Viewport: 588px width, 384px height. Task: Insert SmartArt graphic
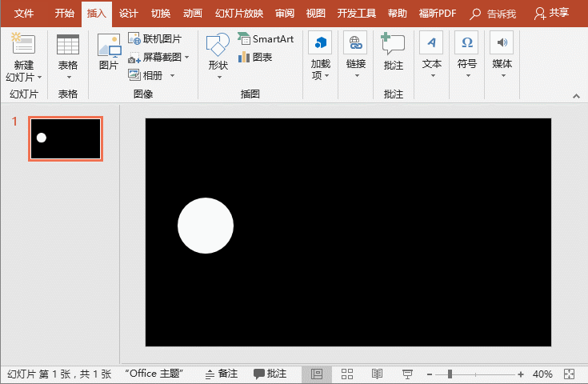(x=266, y=39)
